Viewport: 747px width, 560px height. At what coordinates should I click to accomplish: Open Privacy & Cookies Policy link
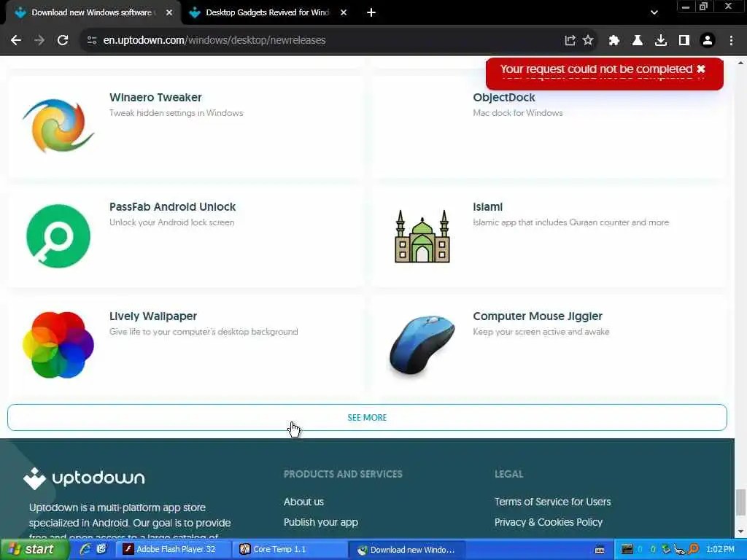549,522
